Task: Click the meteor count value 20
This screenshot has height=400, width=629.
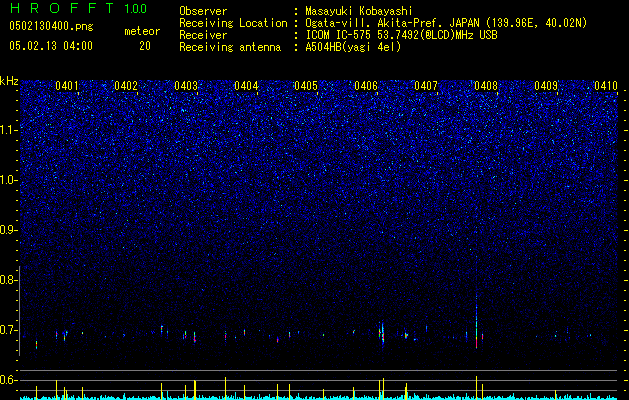Action: point(145,46)
